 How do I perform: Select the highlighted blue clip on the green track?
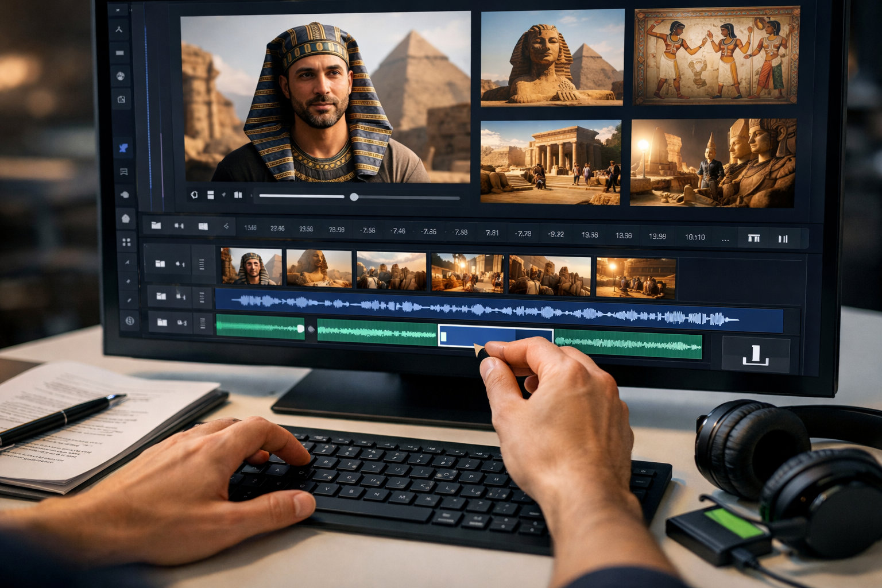[x=496, y=336]
